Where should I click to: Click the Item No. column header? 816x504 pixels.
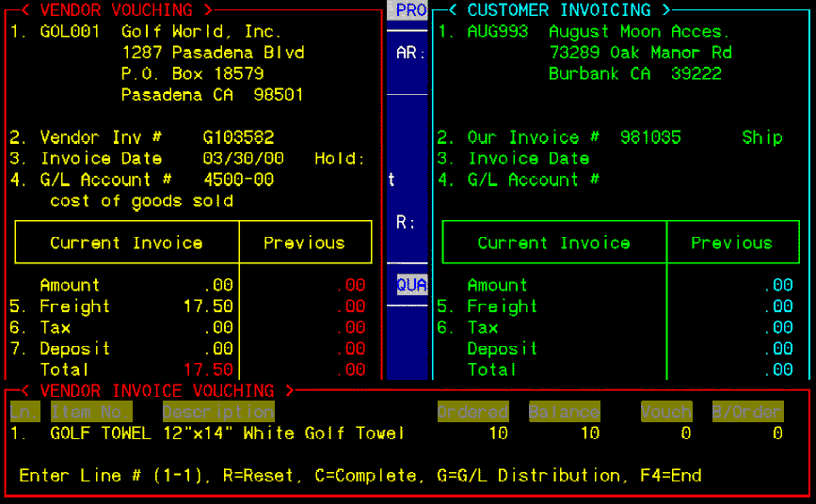[91, 412]
